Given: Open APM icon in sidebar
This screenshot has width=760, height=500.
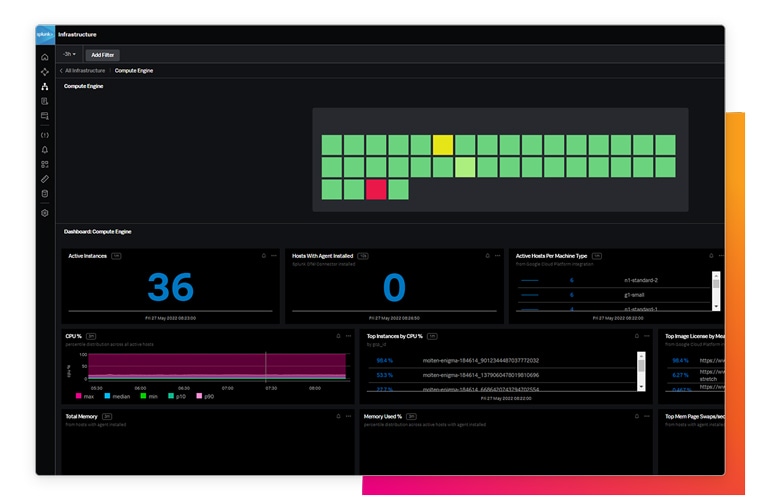Looking at the screenshot, I should 45,72.
